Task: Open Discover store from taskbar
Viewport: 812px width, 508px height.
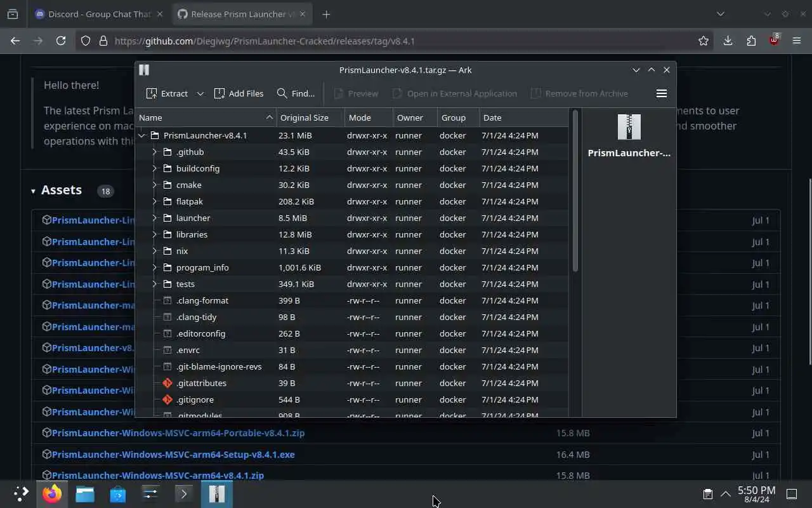Action: point(117,494)
